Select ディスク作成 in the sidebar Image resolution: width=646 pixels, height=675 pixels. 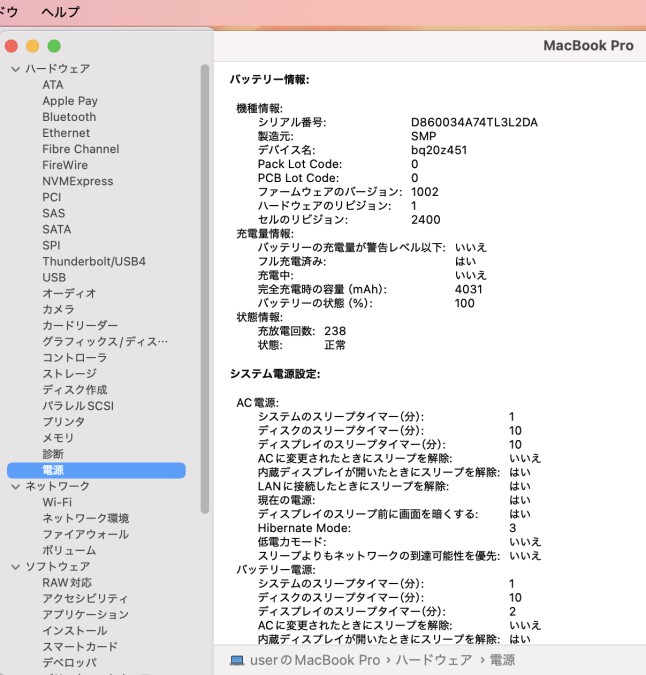pos(75,390)
